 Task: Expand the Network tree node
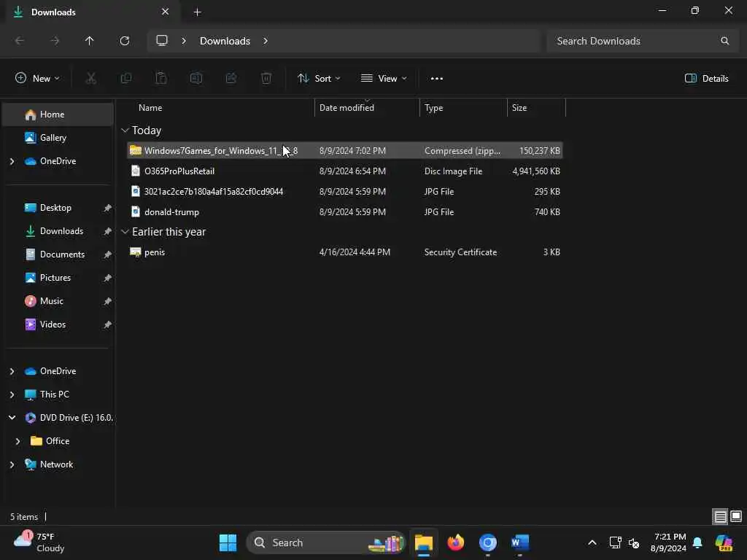pyautogui.click(x=12, y=464)
